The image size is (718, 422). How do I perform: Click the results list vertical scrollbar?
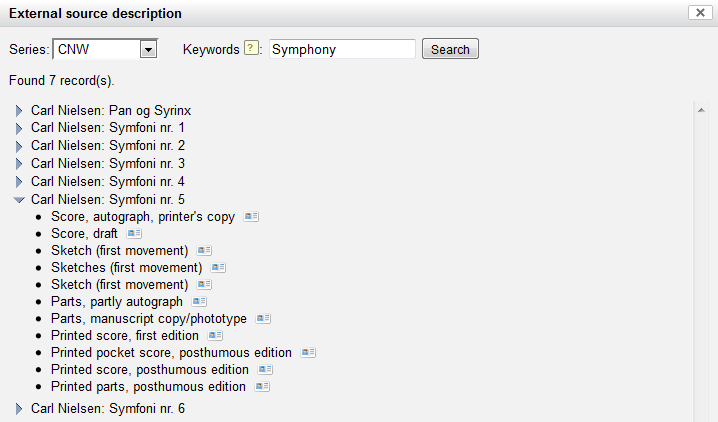tap(701, 260)
